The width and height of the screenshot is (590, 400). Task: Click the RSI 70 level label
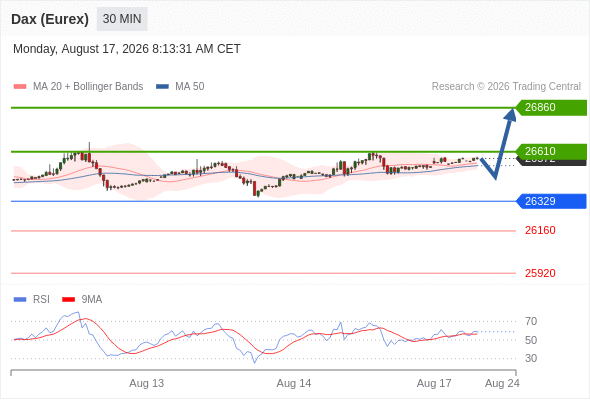[531, 321]
